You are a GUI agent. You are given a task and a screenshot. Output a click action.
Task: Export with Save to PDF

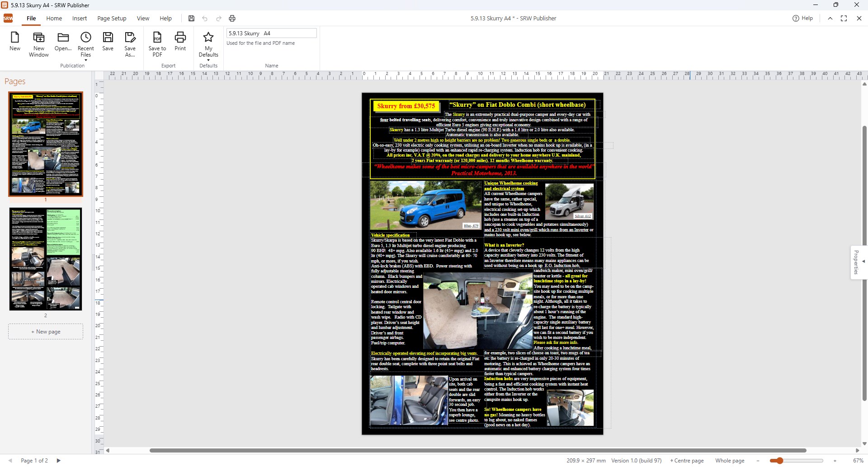(x=157, y=44)
